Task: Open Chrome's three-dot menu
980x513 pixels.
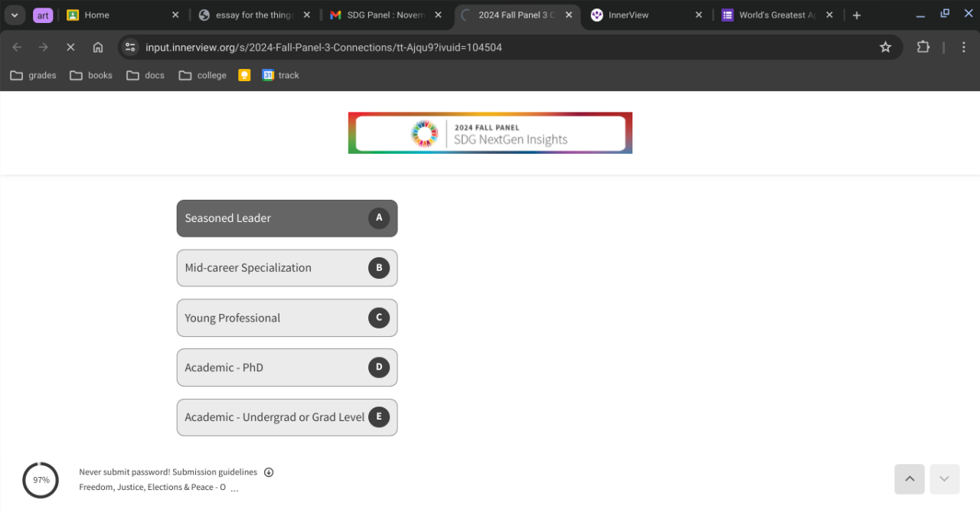Action: pos(964,47)
